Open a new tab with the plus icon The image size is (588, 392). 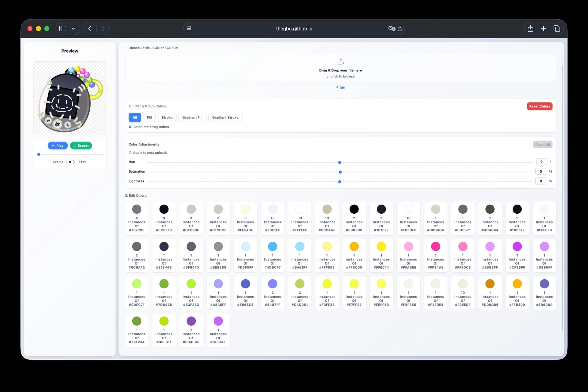(x=543, y=28)
